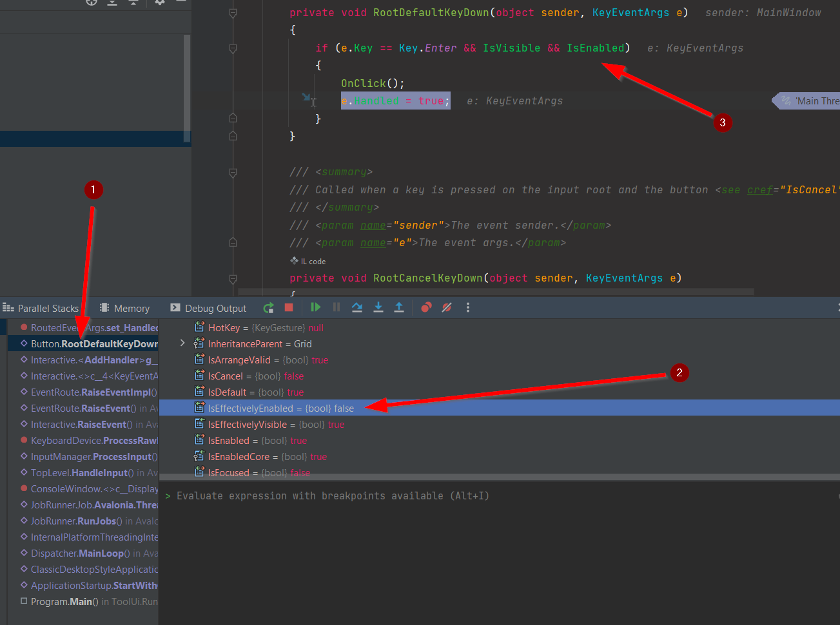Step out of the current method
Image resolution: width=840 pixels, height=625 pixels.
399,307
